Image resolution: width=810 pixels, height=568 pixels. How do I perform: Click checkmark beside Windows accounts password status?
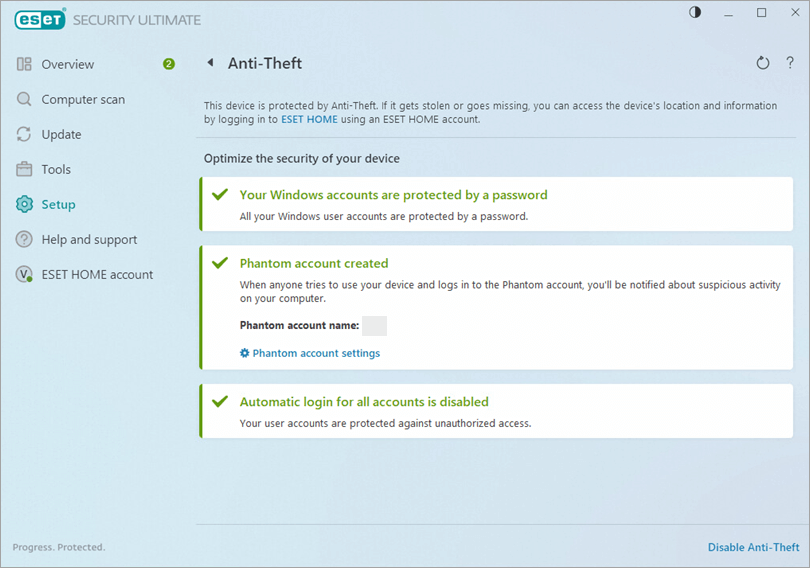point(220,195)
